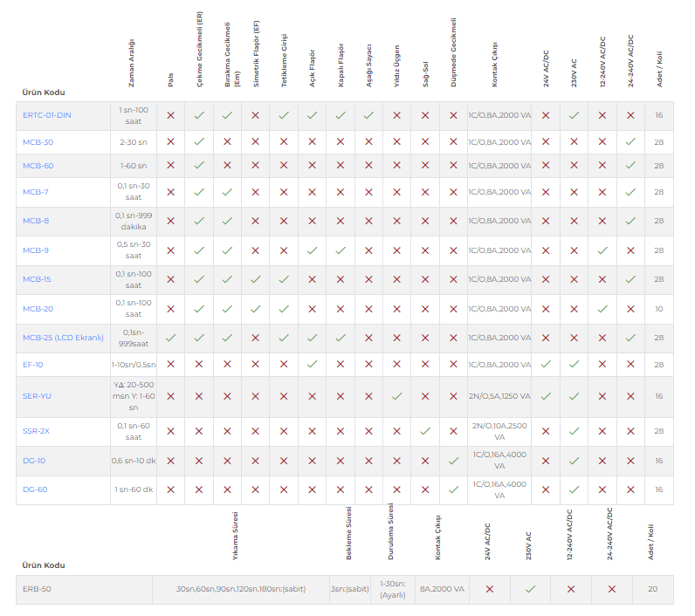The height and width of the screenshot is (616, 695).
Task: Click the Zaman Aralığı cell for MCB-8
Action: pyautogui.click(x=134, y=221)
